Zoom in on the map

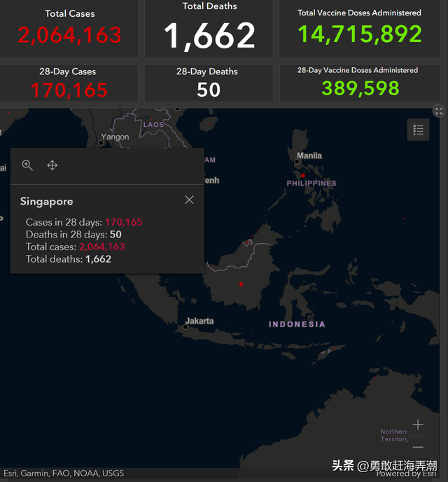[x=418, y=425]
